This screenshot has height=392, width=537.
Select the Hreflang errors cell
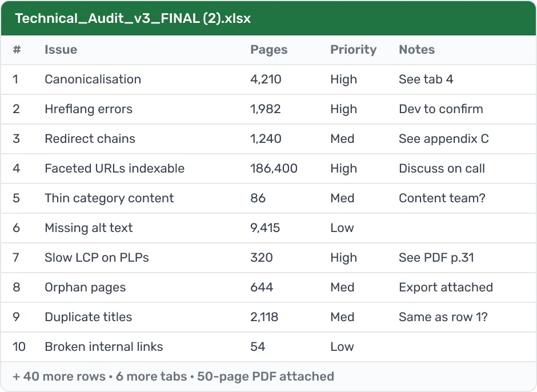(x=89, y=109)
